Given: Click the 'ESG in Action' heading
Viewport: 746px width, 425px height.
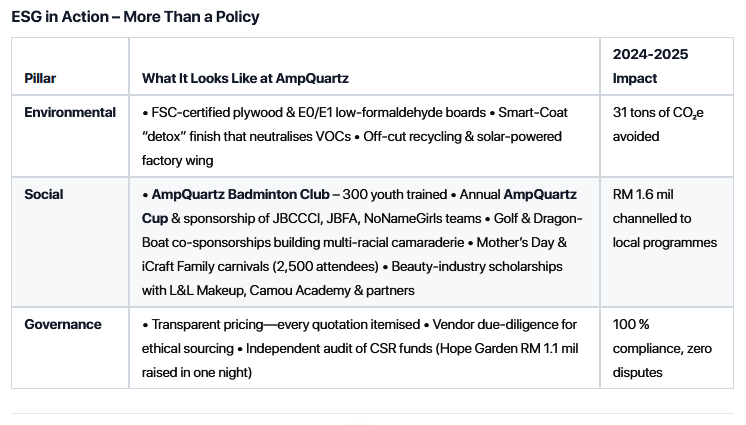Looking at the screenshot, I should click(135, 17).
